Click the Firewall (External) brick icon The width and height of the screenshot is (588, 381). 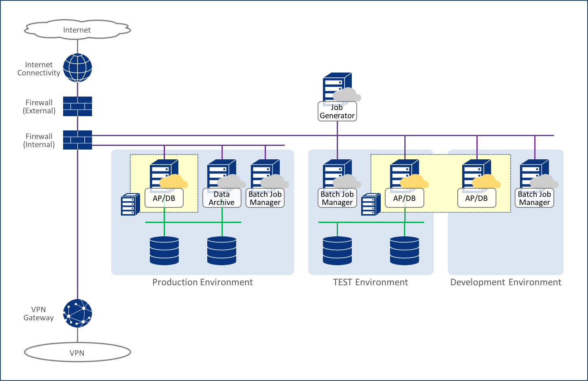click(x=77, y=106)
